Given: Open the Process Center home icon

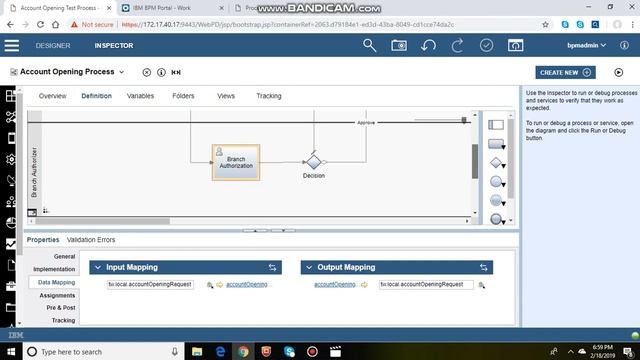Looking at the screenshot, I should [516, 45].
